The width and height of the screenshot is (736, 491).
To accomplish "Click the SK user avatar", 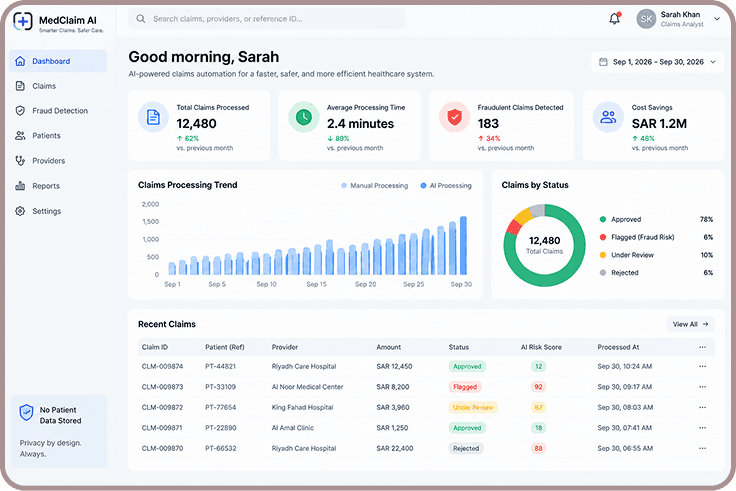I will pyautogui.click(x=646, y=19).
